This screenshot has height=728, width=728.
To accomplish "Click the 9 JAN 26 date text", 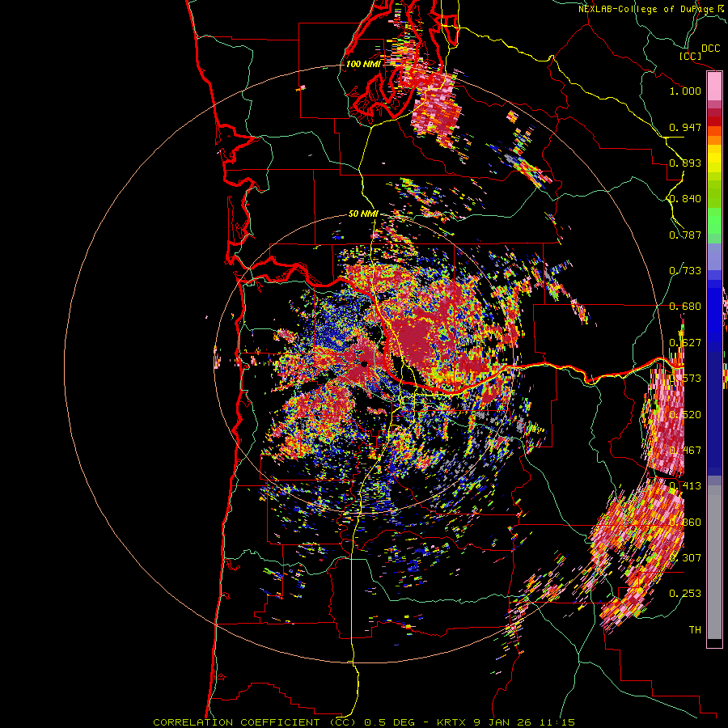I will click(503, 722).
